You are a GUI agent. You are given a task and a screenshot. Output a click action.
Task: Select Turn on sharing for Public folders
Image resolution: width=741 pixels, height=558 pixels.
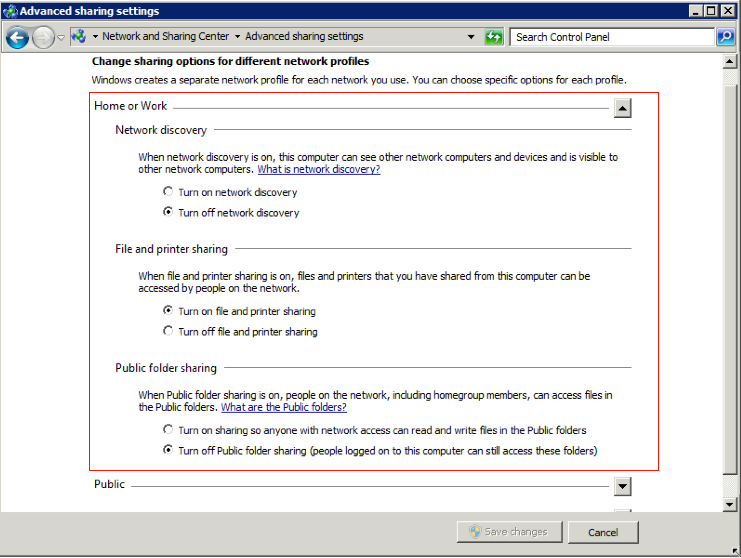tap(168, 429)
